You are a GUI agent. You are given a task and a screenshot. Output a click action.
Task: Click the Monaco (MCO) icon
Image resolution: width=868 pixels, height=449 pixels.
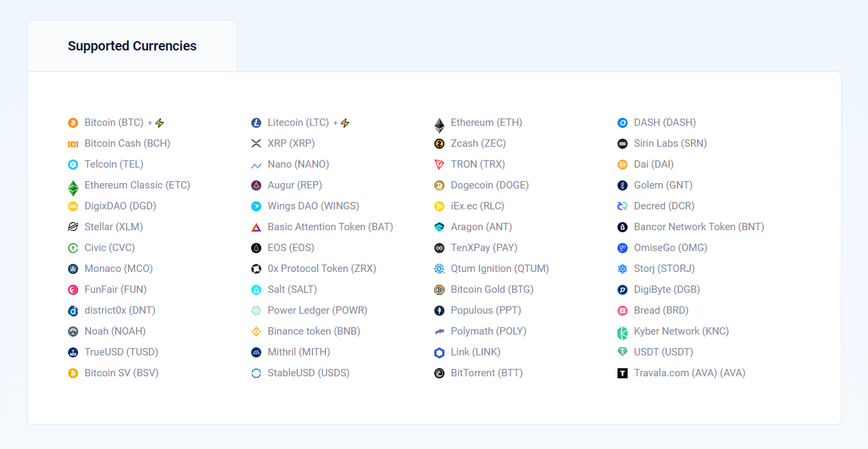point(73,269)
